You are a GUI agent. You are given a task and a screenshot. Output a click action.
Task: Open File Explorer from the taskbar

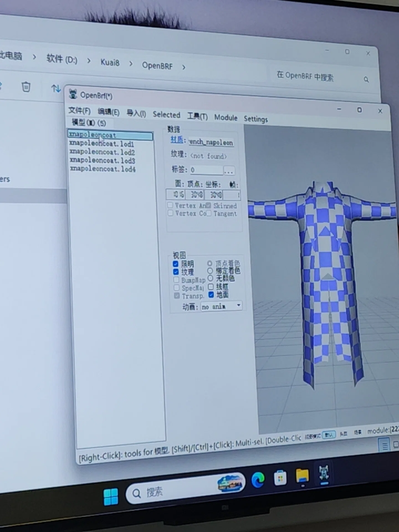pos(302,475)
